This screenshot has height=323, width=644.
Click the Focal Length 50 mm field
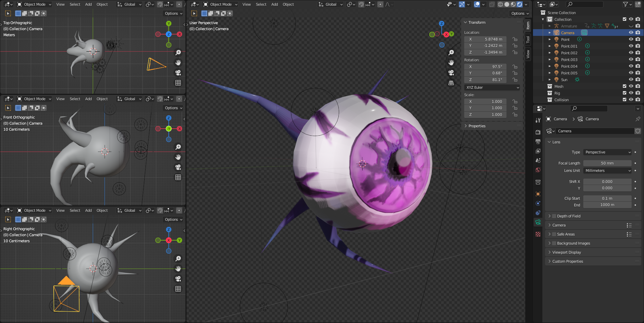[607, 163]
